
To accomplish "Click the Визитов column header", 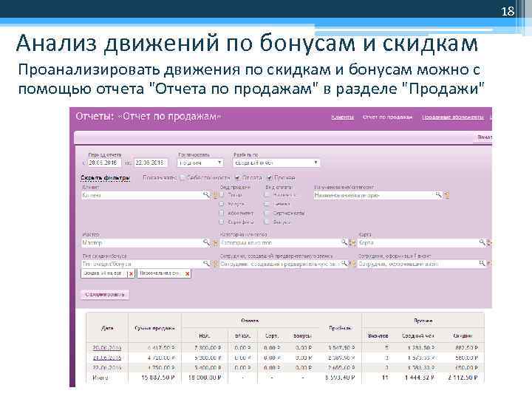I will click(x=378, y=335).
